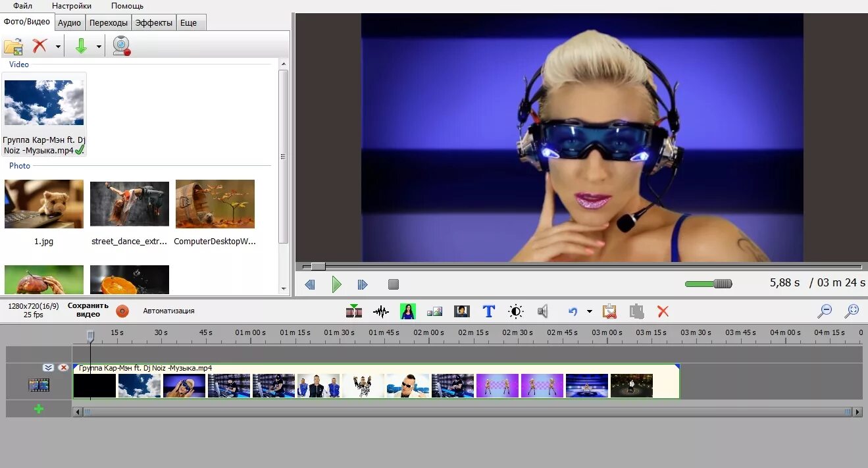
Task: Remove the track with the small red X
Action: (x=63, y=368)
